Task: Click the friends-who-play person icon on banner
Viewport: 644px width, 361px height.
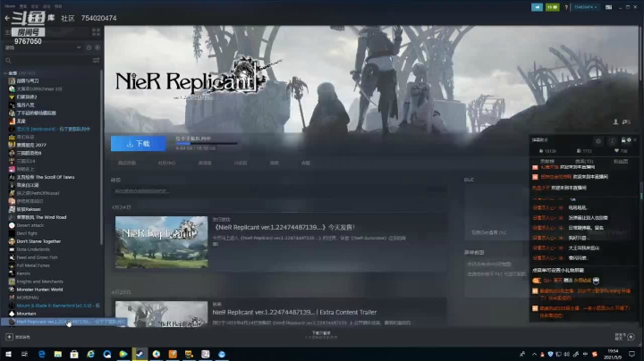Action: pyautogui.click(x=615, y=122)
